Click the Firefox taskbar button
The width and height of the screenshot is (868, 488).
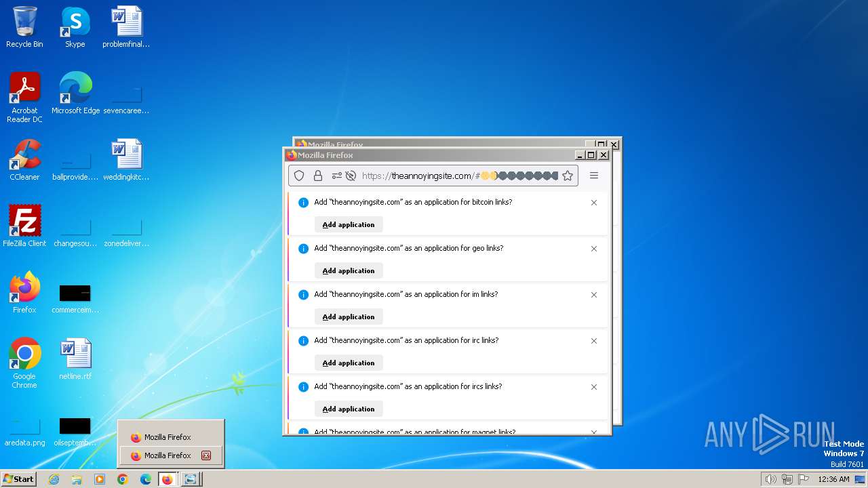click(x=167, y=479)
